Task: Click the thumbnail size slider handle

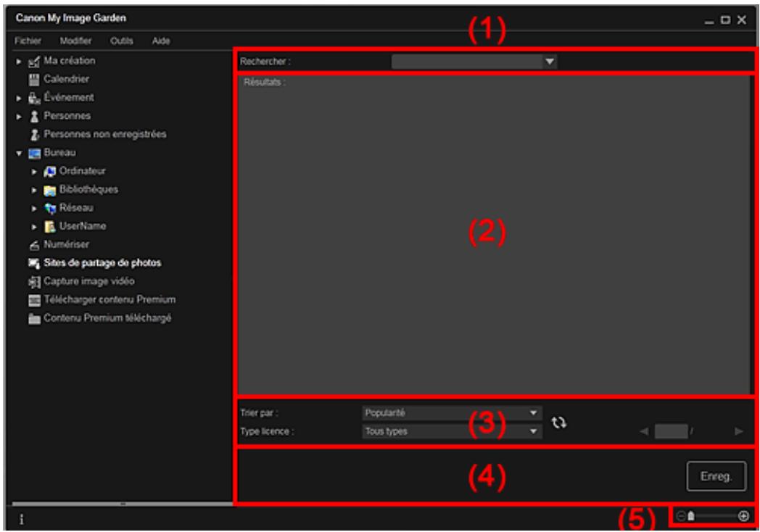Action: coord(691,516)
